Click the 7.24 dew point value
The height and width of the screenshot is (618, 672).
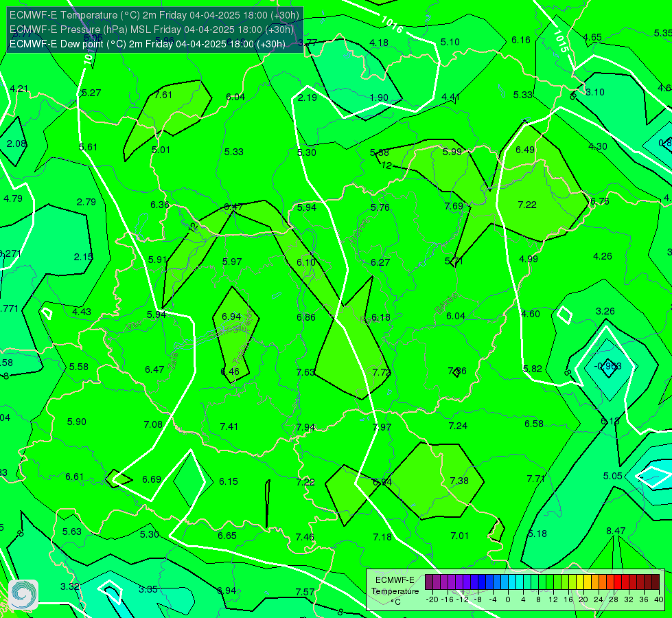click(x=458, y=426)
